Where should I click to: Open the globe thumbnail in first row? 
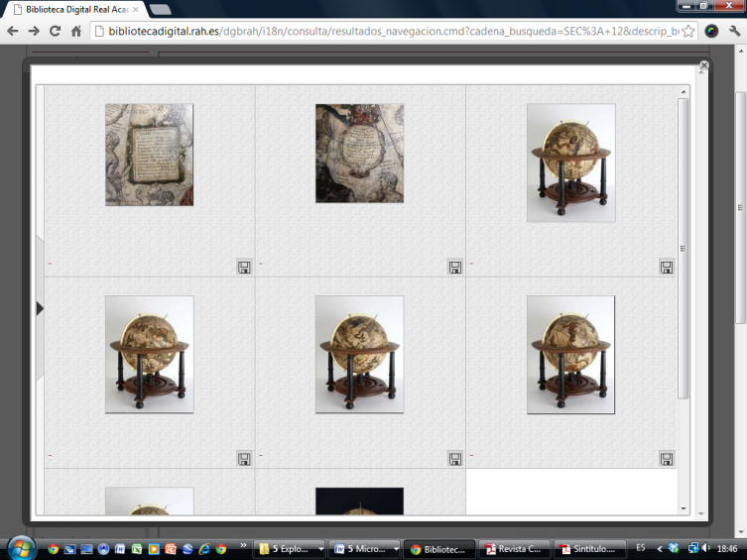(570, 163)
